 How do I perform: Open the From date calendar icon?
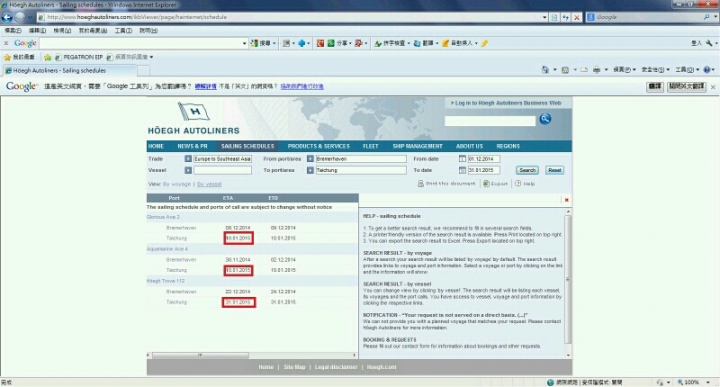point(462,159)
